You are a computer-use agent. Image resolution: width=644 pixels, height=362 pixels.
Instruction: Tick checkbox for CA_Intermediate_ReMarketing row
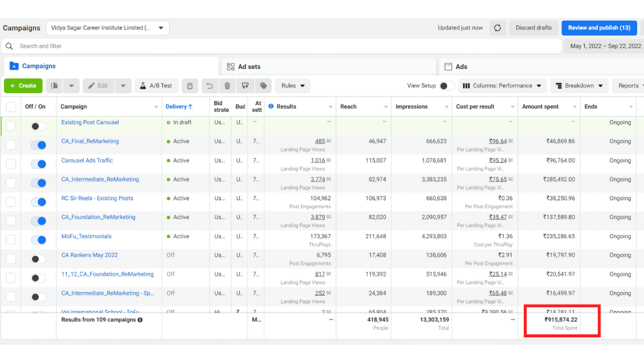pyautogui.click(x=11, y=183)
